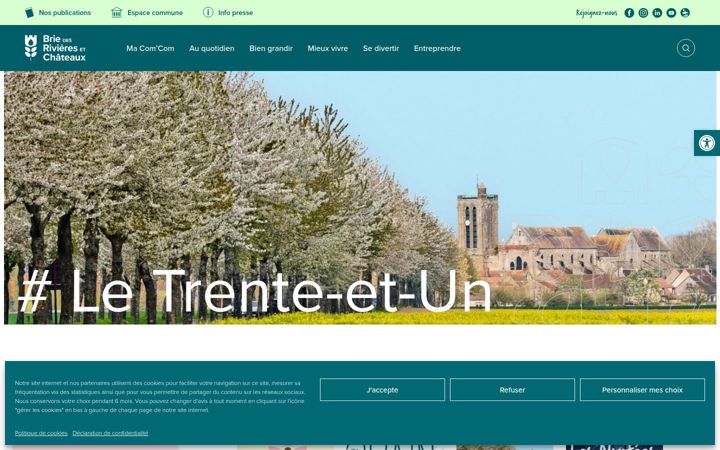Viewport: 720px width, 450px height.
Task: Click the Espace commune building icon
Action: pyautogui.click(x=117, y=12)
